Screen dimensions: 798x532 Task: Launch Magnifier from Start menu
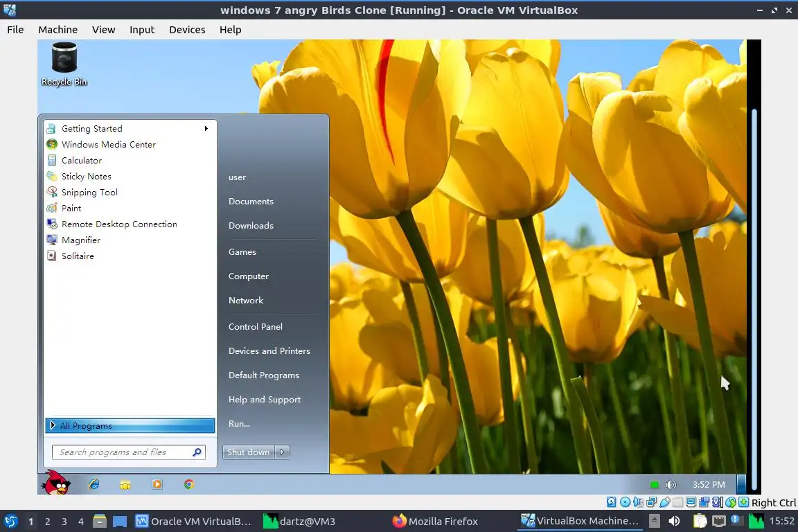point(130,240)
